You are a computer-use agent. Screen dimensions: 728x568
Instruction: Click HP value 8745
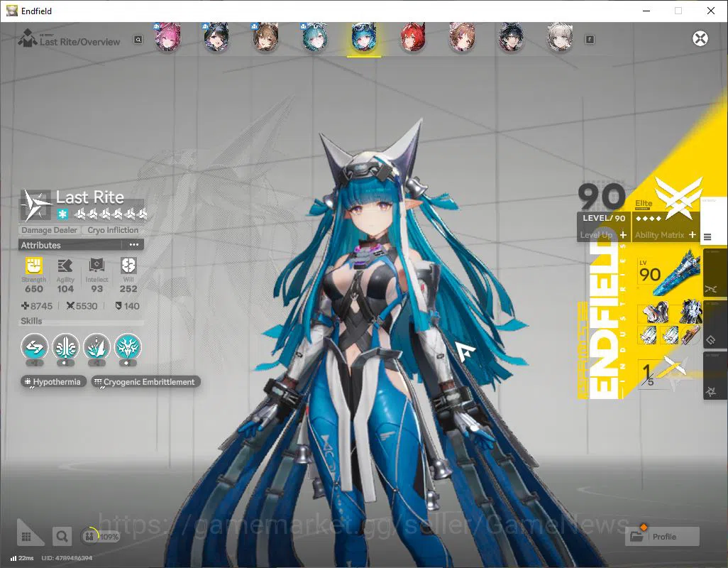pos(37,306)
